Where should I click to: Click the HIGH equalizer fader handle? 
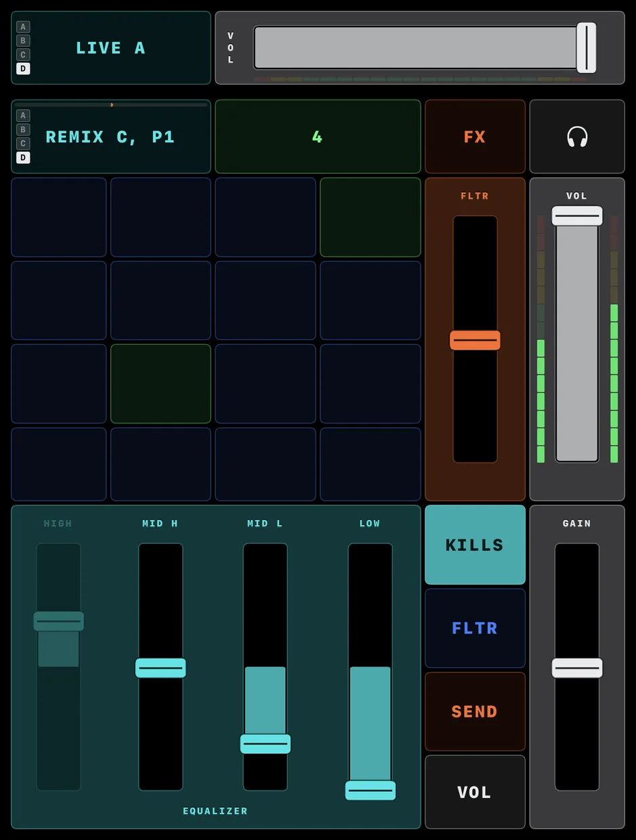tap(59, 621)
